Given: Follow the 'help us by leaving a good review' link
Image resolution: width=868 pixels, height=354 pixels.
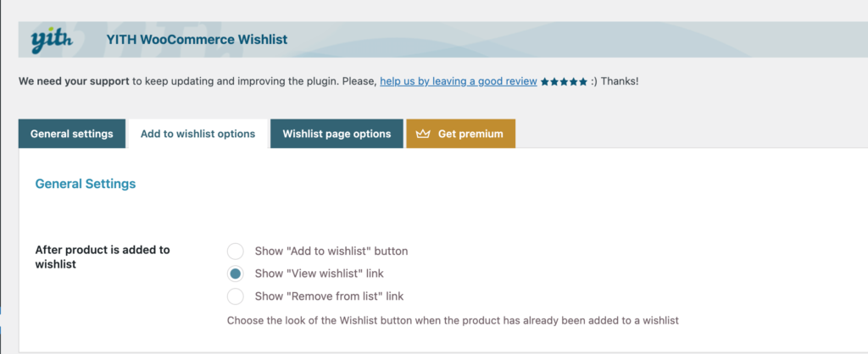Looking at the screenshot, I should [459, 81].
